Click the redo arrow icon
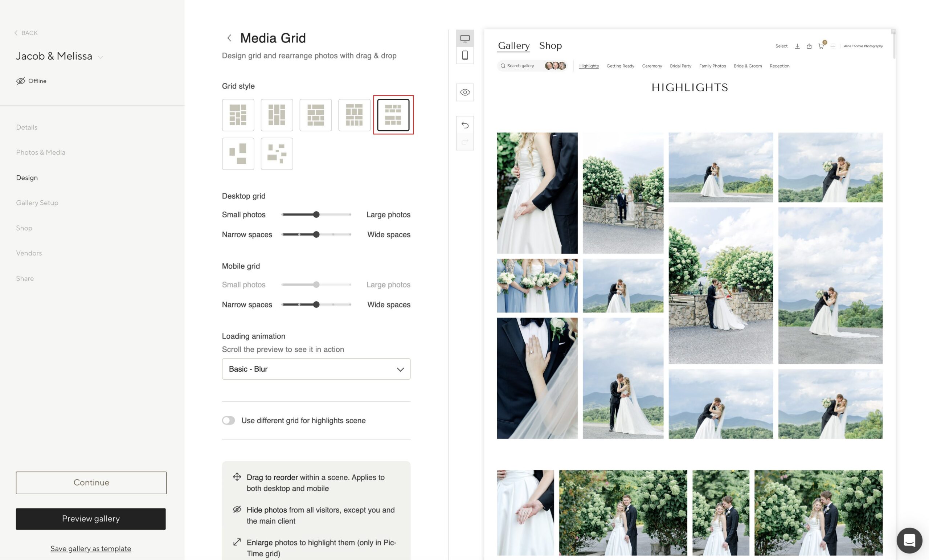The width and height of the screenshot is (929, 560). [465, 142]
